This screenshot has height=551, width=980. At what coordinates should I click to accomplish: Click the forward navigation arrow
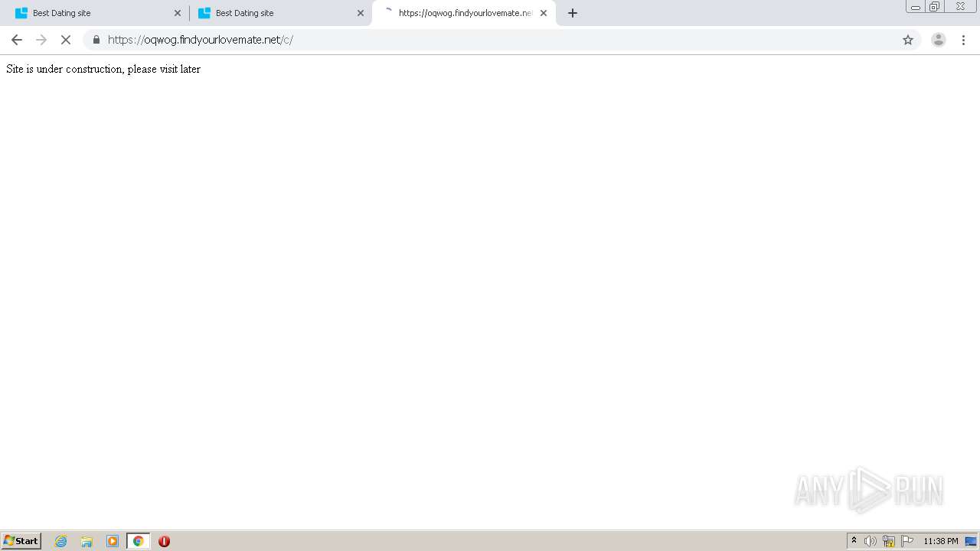(x=41, y=40)
